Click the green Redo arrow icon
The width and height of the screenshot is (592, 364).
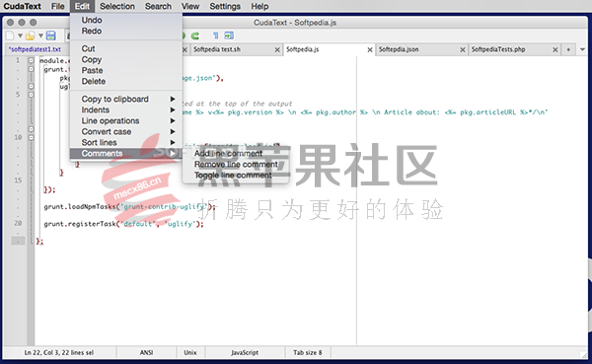[x=194, y=36]
